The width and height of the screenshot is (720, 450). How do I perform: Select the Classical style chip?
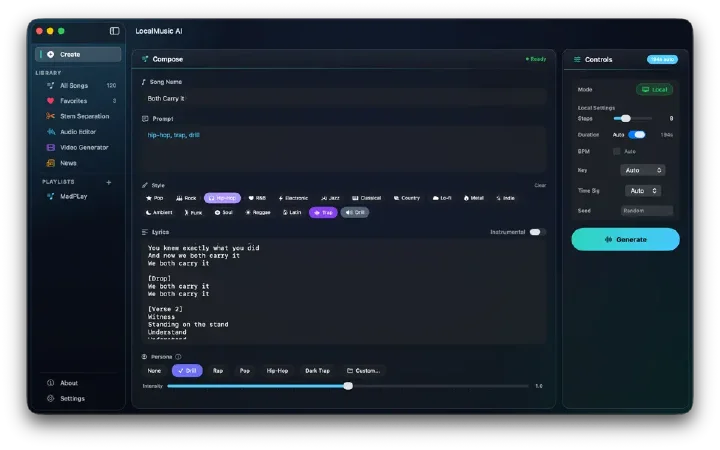tap(366, 198)
